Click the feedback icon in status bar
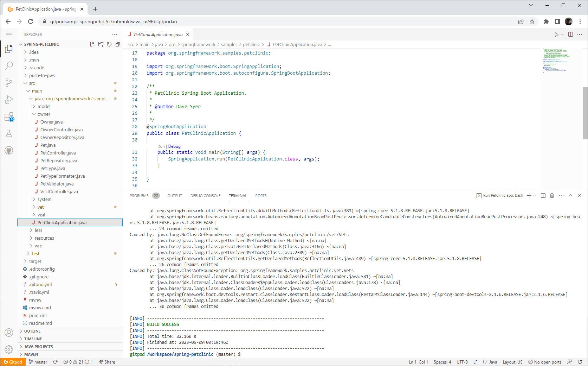Image resolution: width=588 pixels, height=366 pixels. (x=569, y=362)
